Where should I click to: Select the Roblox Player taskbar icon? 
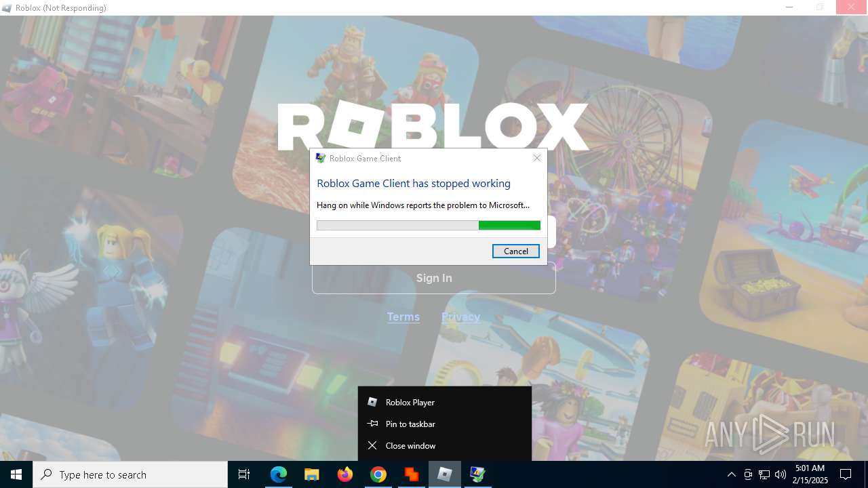445,474
